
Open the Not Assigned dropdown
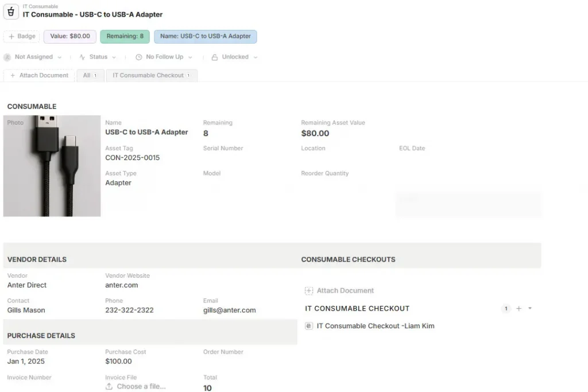coord(33,57)
